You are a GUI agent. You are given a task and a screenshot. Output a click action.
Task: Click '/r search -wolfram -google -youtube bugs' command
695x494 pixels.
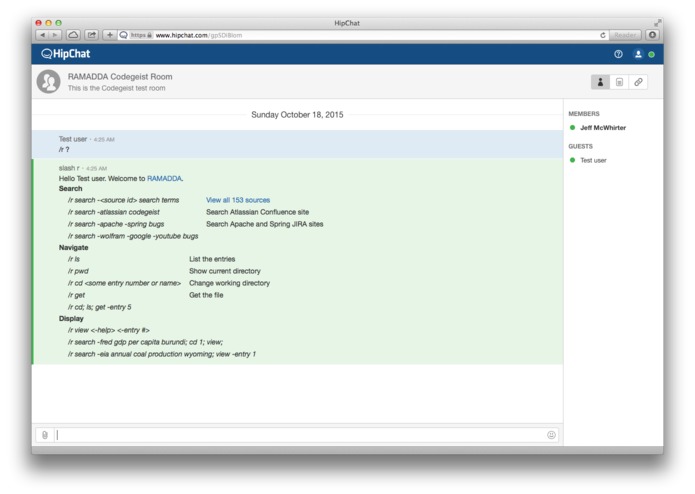pos(133,236)
